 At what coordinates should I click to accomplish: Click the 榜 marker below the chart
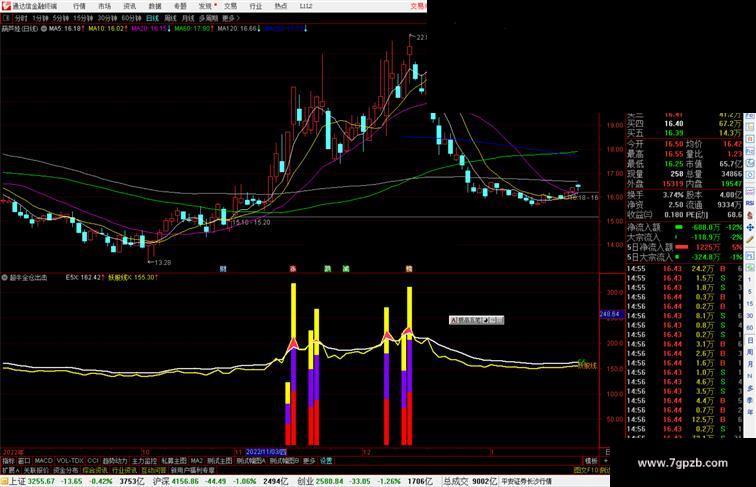click(409, 269)
